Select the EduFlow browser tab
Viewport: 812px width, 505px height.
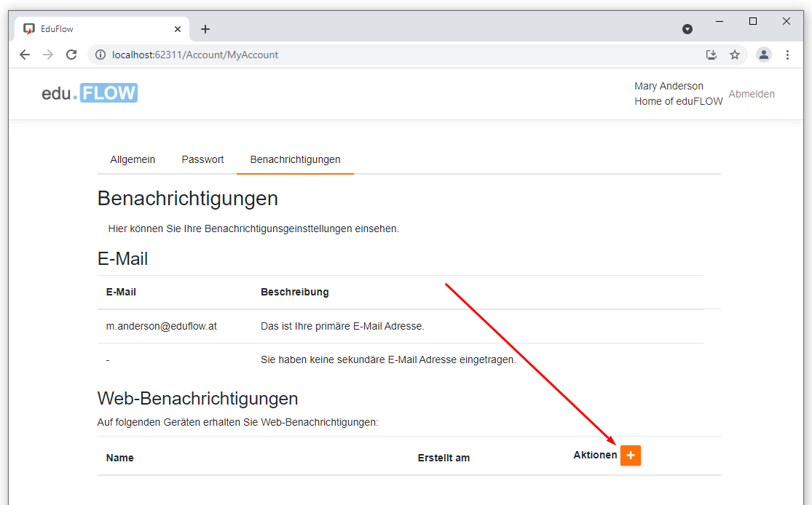coord(95,29)
